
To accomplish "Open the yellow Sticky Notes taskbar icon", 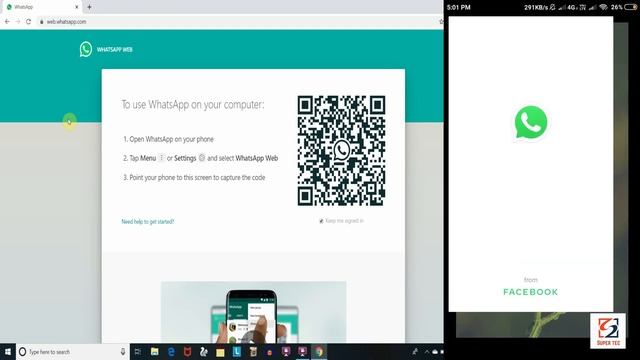I will [220, 352].
